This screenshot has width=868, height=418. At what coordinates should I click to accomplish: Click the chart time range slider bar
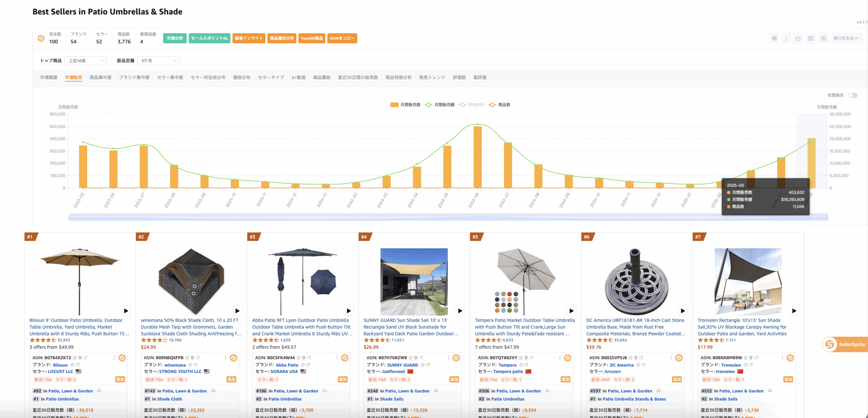448,217
